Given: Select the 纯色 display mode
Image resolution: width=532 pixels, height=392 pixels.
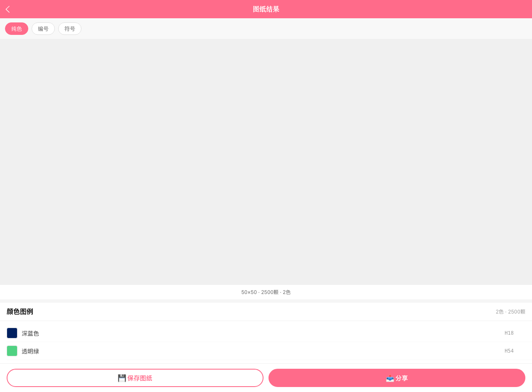Looking at the screenshot, I should point(17,29).
